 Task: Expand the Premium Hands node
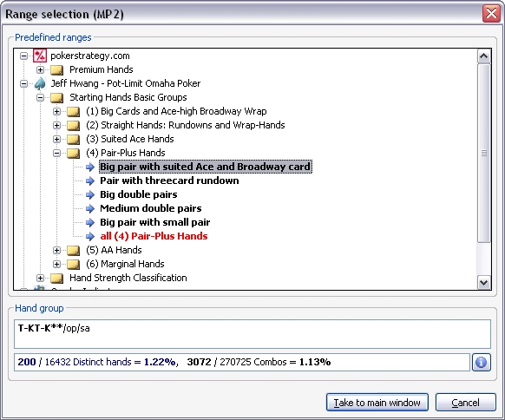[40, 69]
